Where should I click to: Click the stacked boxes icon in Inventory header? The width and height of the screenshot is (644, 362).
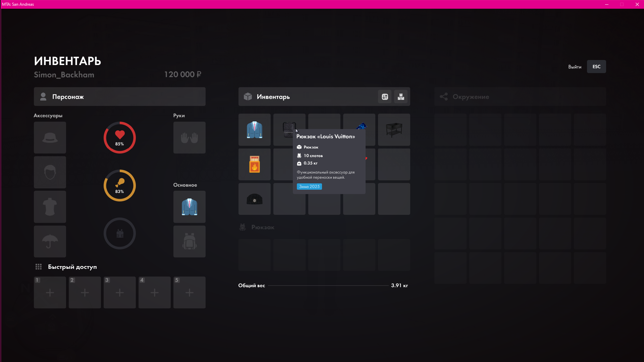tap(401, 97)
